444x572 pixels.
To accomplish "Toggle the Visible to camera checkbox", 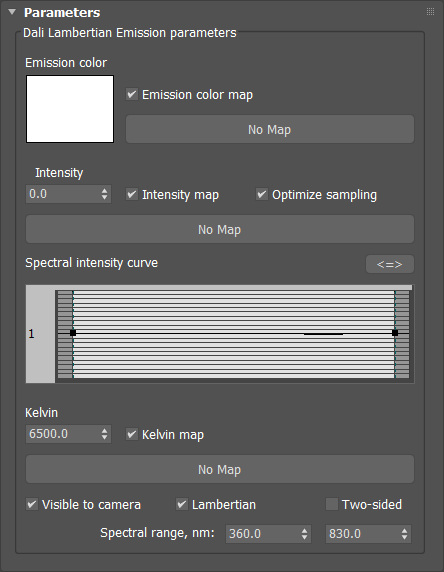I will click(32, 505).
